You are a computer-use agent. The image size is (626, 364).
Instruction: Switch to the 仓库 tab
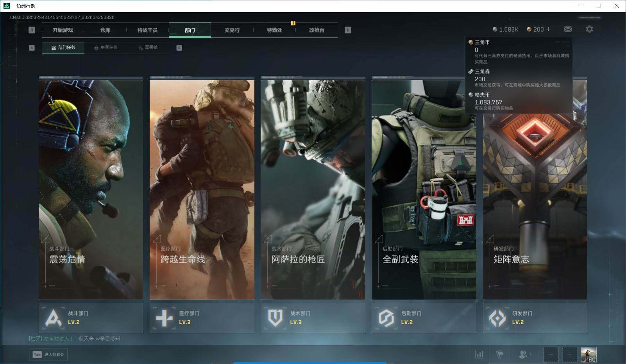[x=105, y=30]
